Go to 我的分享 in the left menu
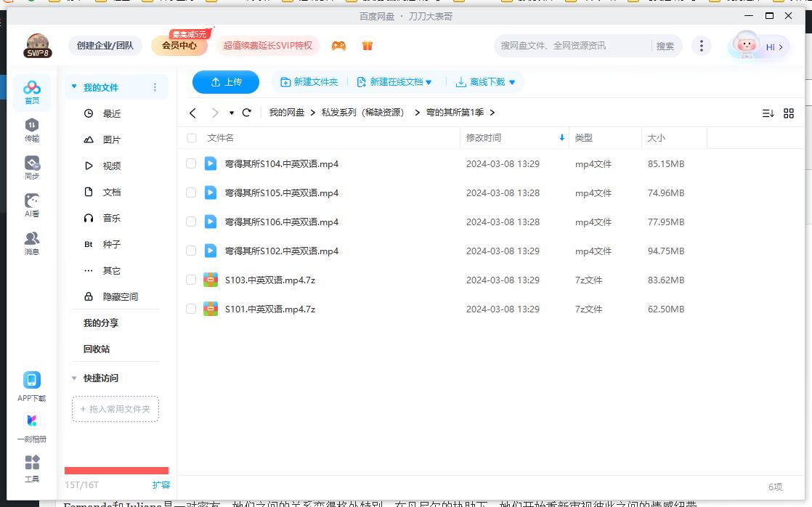This screenshot has width=812, height=507. click(102, 323)
